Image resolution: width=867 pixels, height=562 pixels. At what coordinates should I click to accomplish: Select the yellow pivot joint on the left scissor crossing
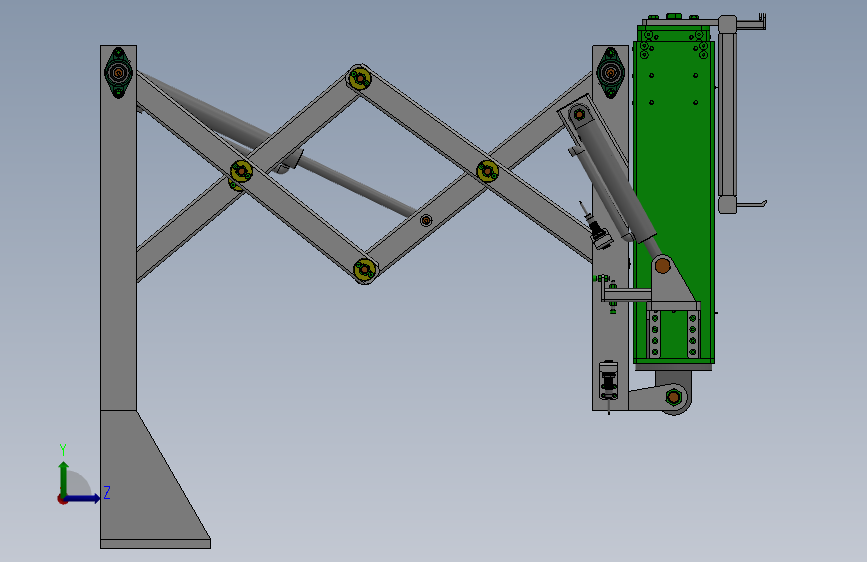click(x=242, y=171)
